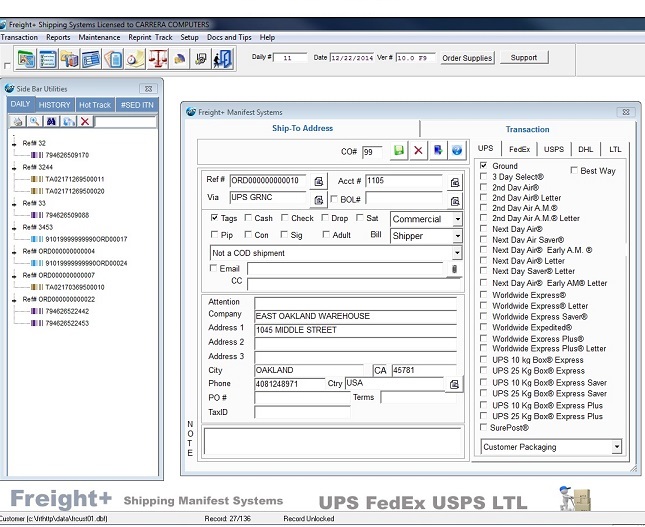Click the blue document export icon beside CO#
The width and height of the screenshot is (645, 527).
438,151
